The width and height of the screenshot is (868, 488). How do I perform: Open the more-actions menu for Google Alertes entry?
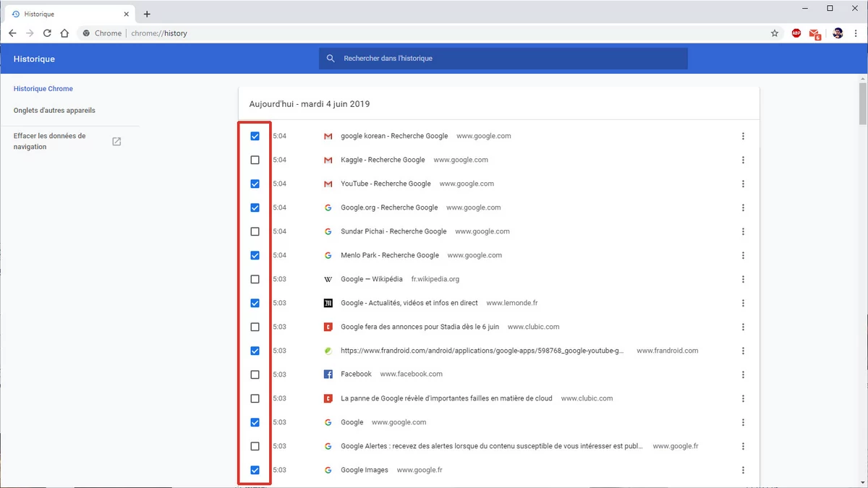743,446
